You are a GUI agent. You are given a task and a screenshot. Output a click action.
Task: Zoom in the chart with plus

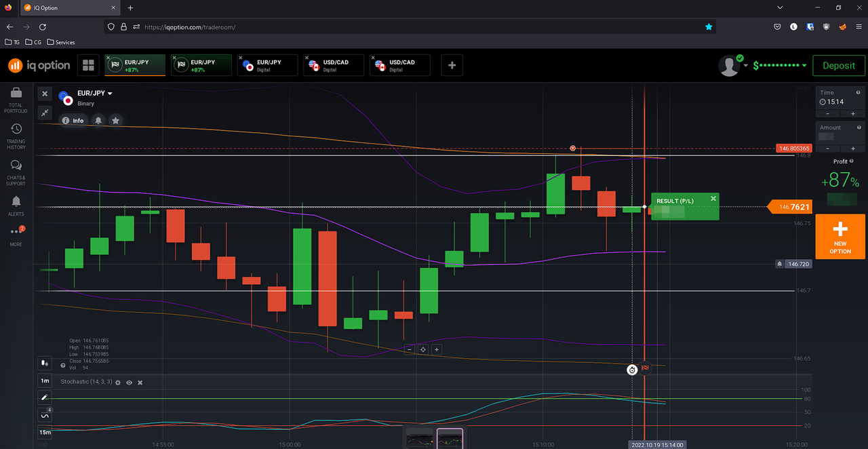pos(437,349)
